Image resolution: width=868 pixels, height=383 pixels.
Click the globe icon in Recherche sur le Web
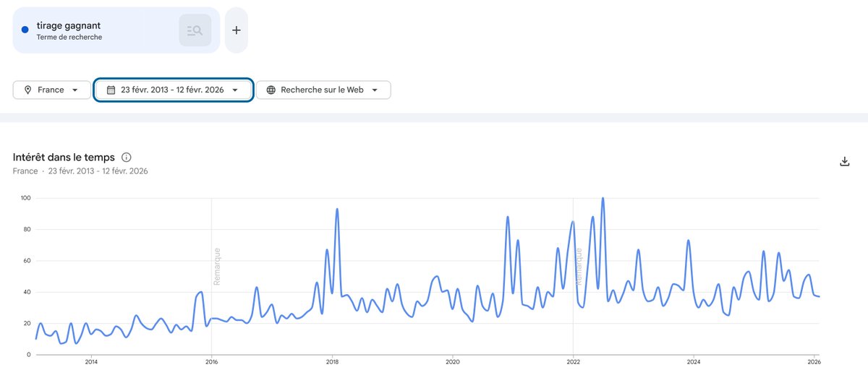click(271, 90)
